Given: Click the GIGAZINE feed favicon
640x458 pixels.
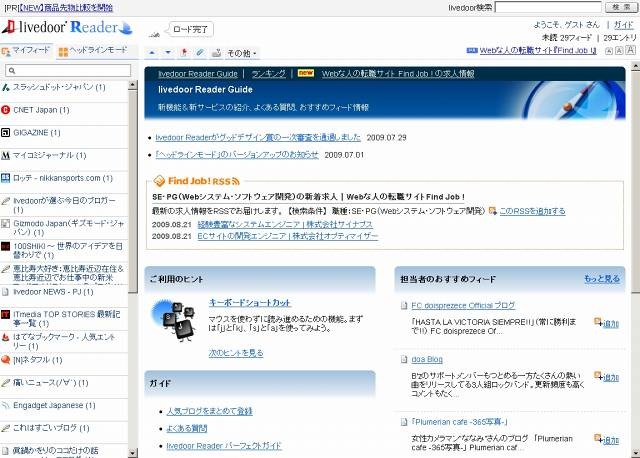Looking at the screenshot, I should pyautogui.click(x=5, y=133).
